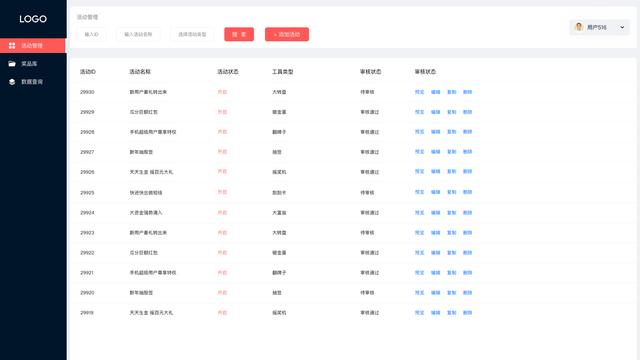The width and height of the screenshot is (640, 360).
Task: Click 复制 link for activity 29924
Action: click(451, 213)
